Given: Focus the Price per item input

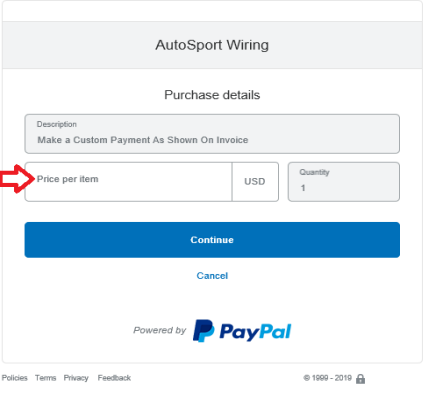Looking at the screenshot, I should tap(128, 182).
